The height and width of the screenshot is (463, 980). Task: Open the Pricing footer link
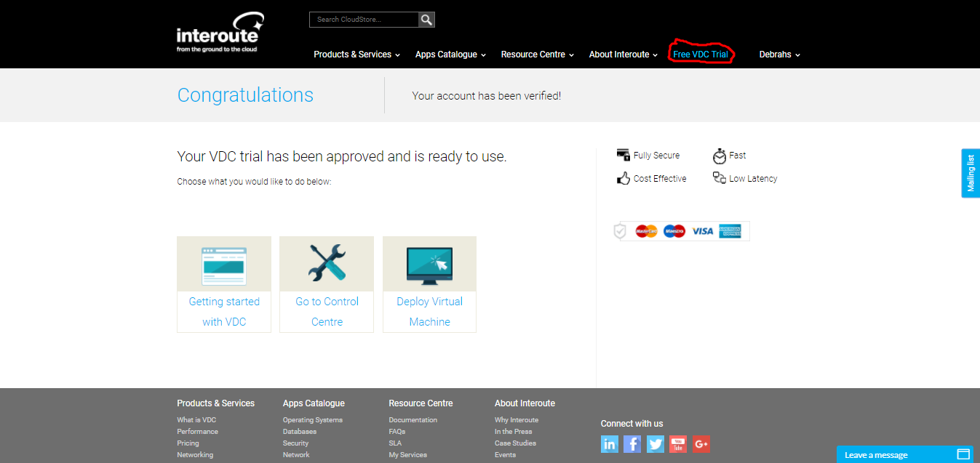188,443
